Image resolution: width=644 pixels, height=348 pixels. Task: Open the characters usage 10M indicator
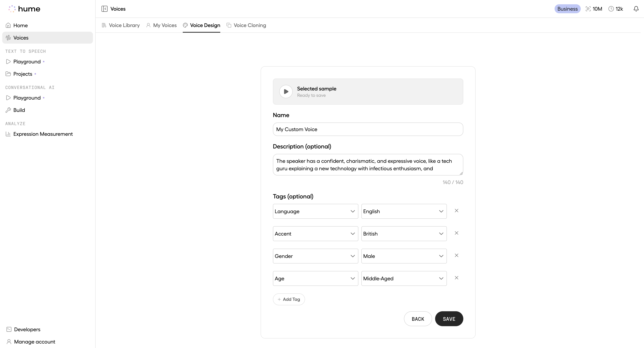pyautogui.click(x=594, y=9)
